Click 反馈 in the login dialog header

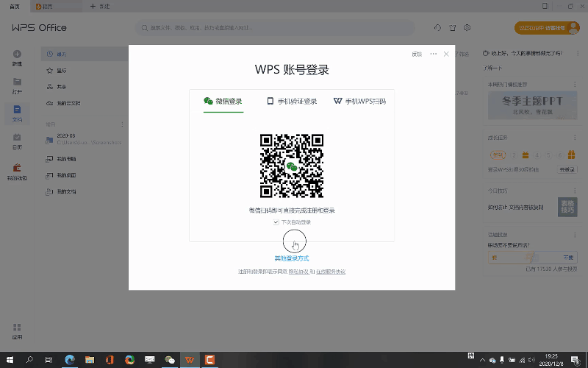point(417,54)
